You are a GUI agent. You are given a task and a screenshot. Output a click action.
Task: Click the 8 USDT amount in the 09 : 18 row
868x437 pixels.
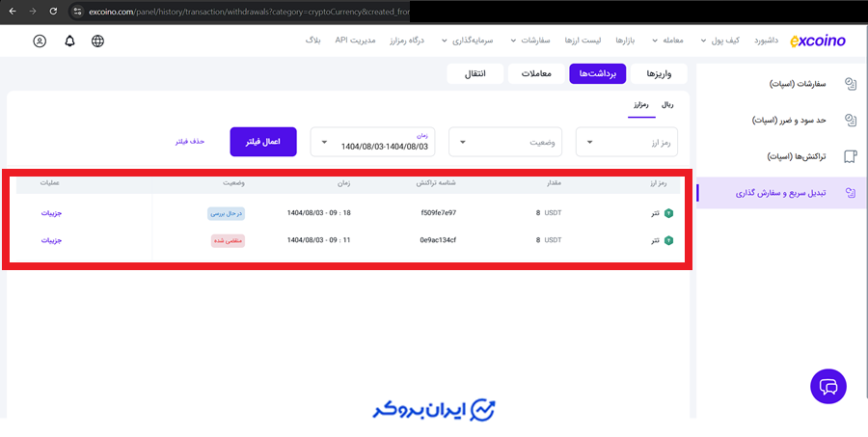[x=548, y=212]
